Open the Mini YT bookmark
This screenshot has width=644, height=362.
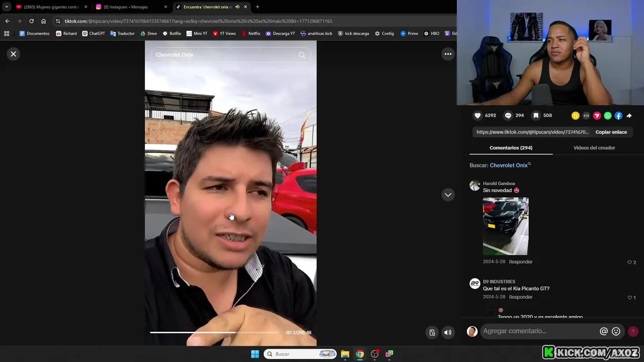tap(197, 34)
